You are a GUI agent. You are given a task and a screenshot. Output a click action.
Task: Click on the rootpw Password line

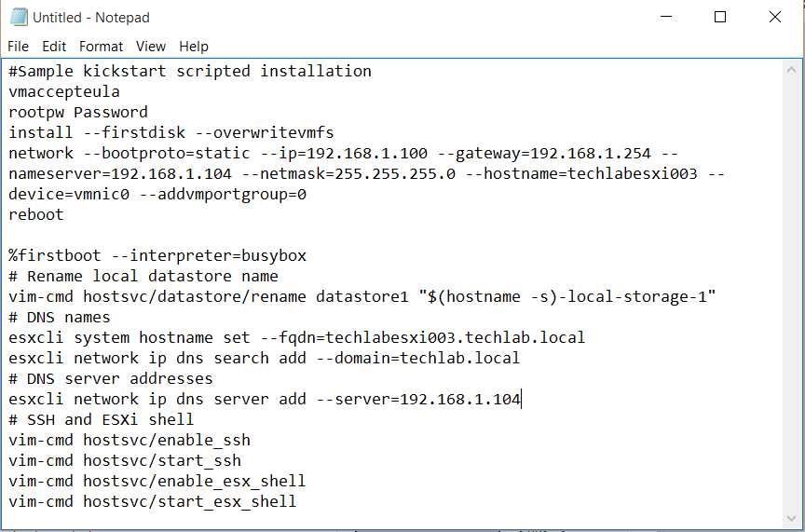click(x=78, y=113)
